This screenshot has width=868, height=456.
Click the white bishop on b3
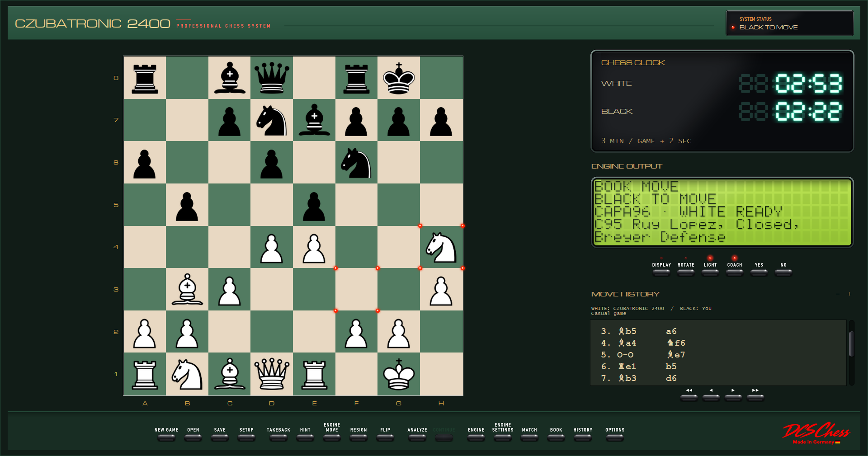[187, 290]
